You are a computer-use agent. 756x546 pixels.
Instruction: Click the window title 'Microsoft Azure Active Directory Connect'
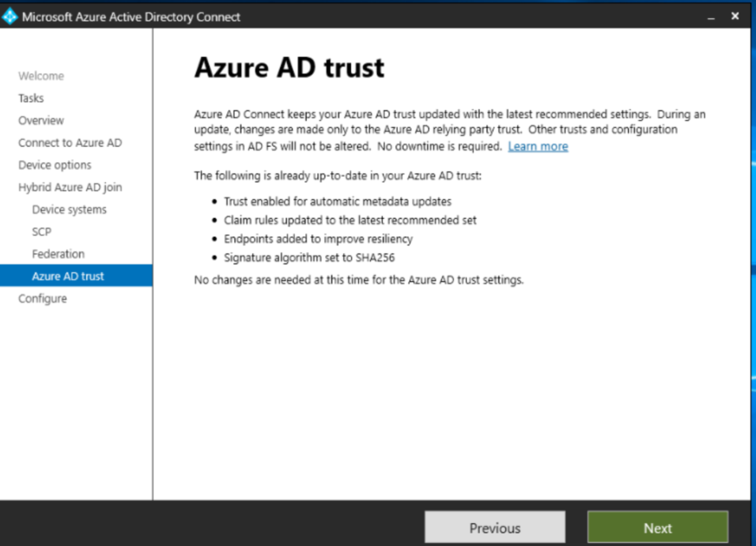click(x=131, y=17)
